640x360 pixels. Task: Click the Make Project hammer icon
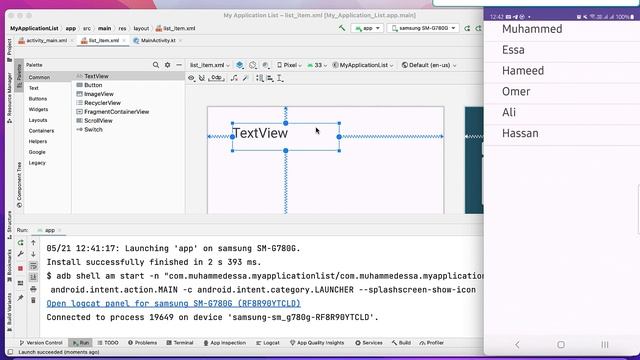(x=342, y=28)
